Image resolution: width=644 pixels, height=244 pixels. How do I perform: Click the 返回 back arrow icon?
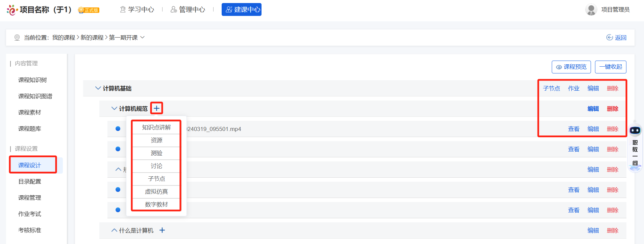click(x=610, y=37)
